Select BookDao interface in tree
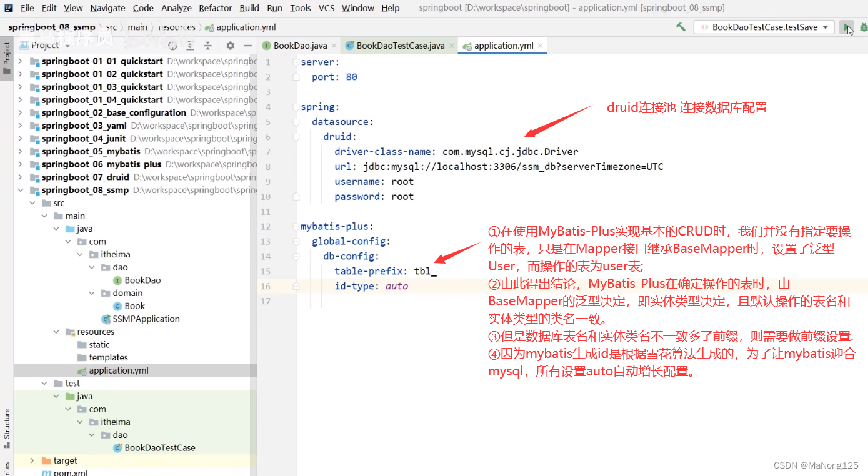The height and width of the screenshot is (476, 868). click(x=142, y=280)
